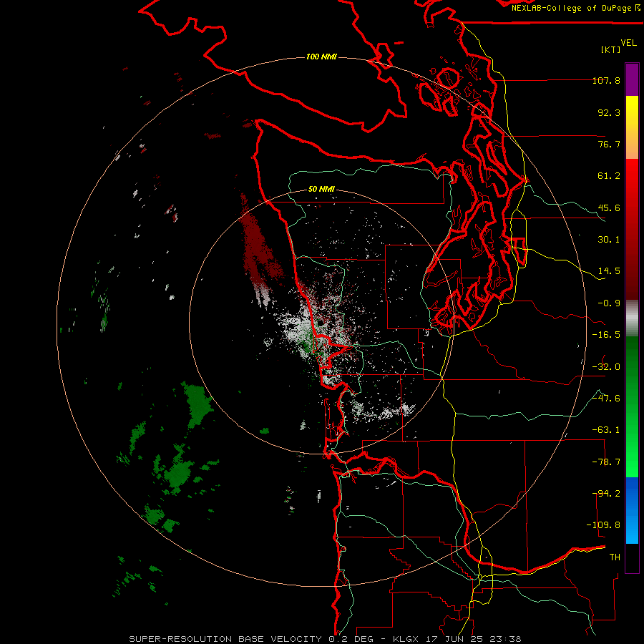Click the -109.8 velocity scale value

[x=603, y=525]
